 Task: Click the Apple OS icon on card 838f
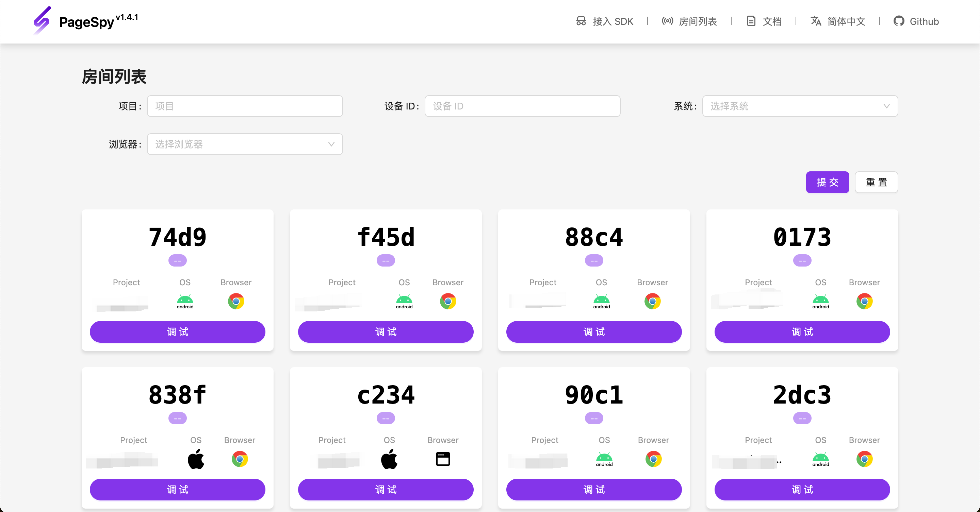click(196, 459)
